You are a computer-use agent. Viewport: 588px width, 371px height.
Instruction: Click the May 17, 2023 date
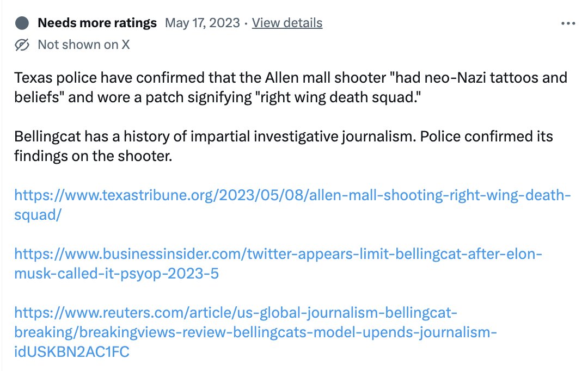202,23
